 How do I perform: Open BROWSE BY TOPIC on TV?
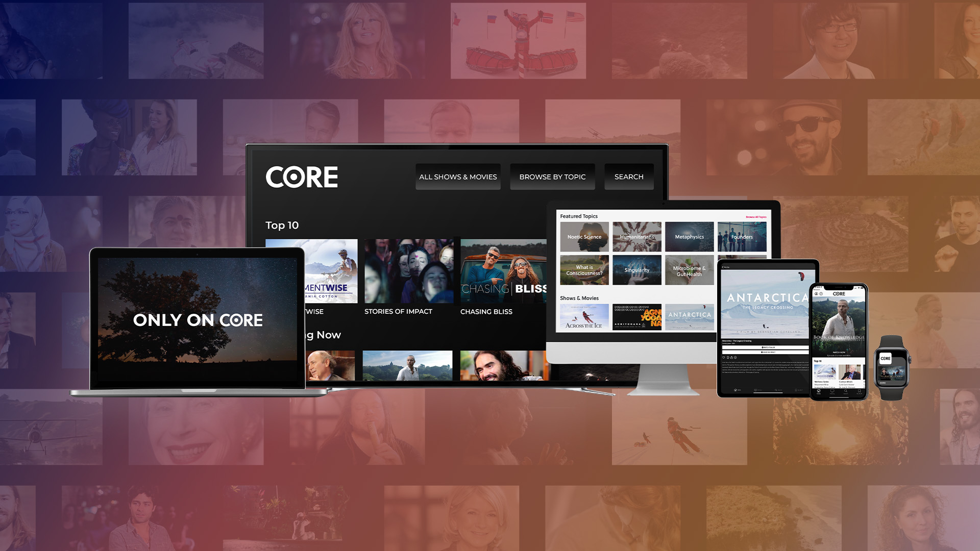click(552, 177)
